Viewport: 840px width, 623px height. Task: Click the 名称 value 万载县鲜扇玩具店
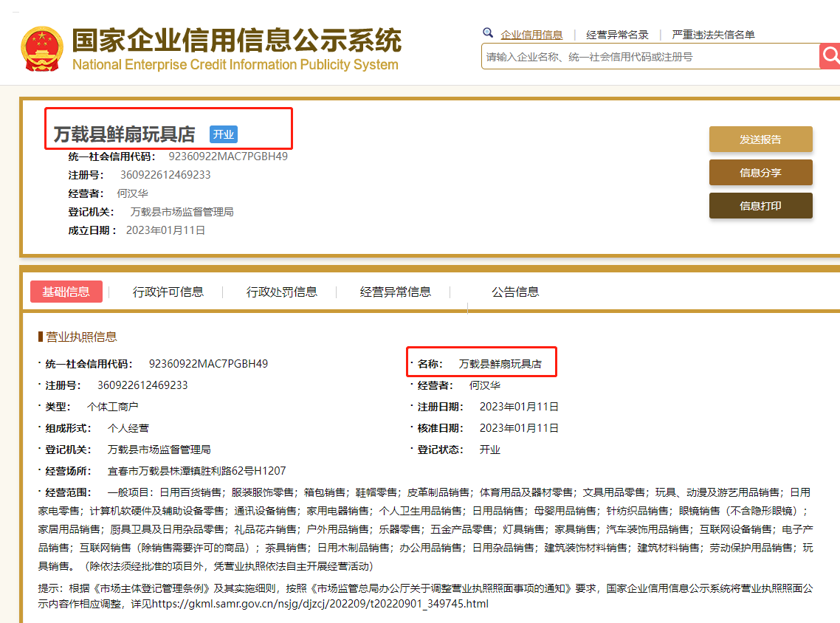500,364
